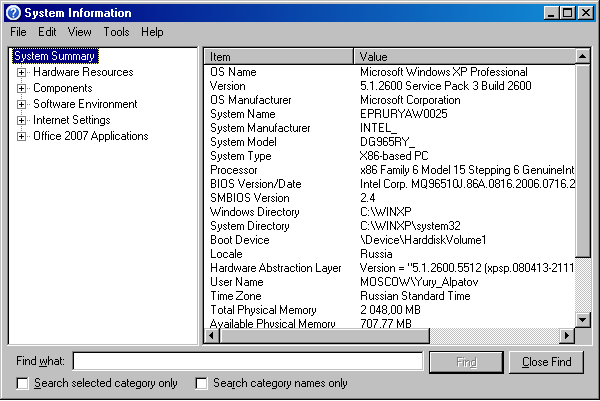This screenshot has height=401, width=600.
Task: Click the vertical scrollbar up arrow
Action: click(x=582, y=57)
